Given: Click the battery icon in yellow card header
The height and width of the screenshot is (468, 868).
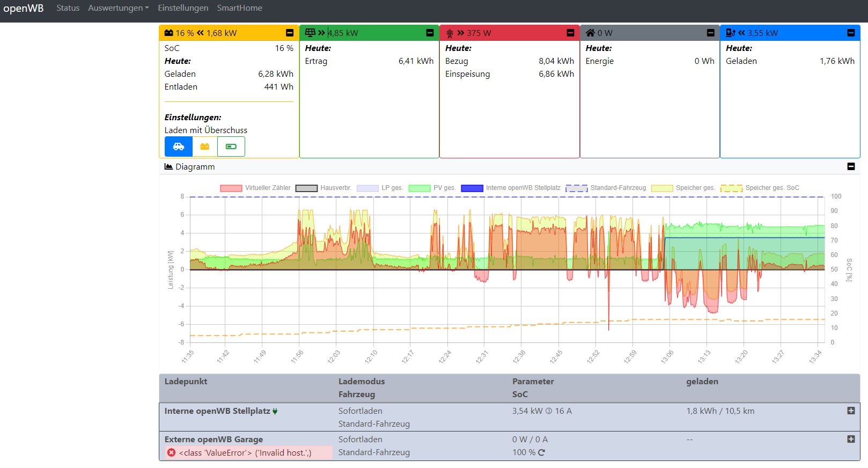Looking at the screenshot, I should 168,33.
